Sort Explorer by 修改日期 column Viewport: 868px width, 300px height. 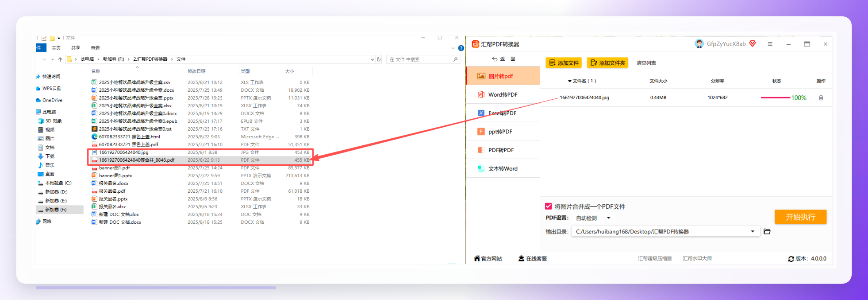(x=196, y=71)
